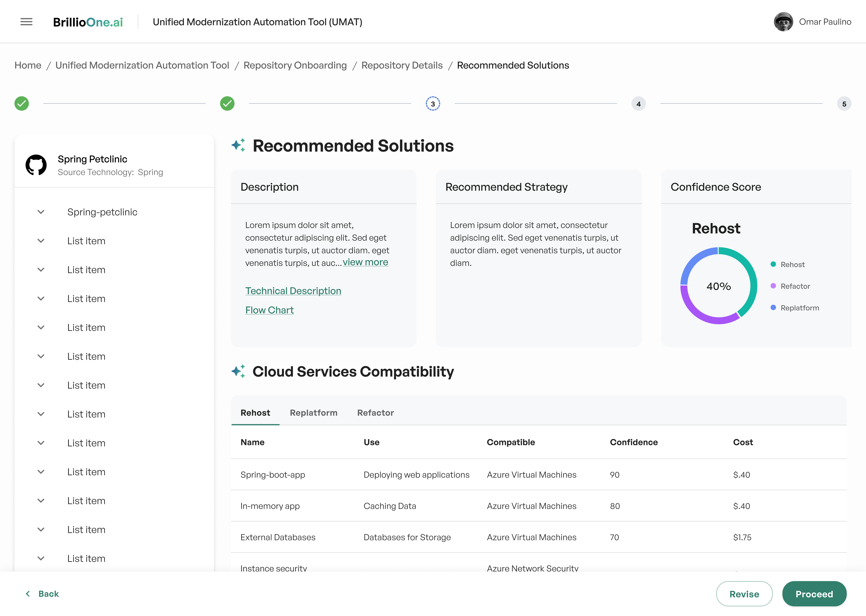Click the second completed step checkmark

click(227, 104)
